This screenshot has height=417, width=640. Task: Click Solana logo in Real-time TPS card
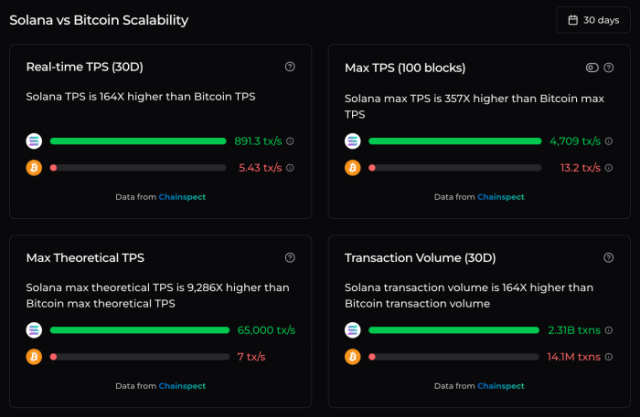(34, 141)
